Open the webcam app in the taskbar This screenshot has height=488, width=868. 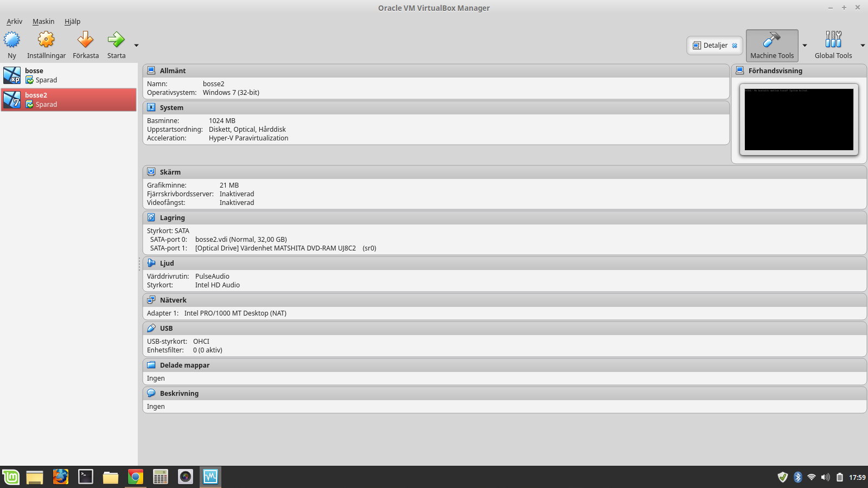186,477
